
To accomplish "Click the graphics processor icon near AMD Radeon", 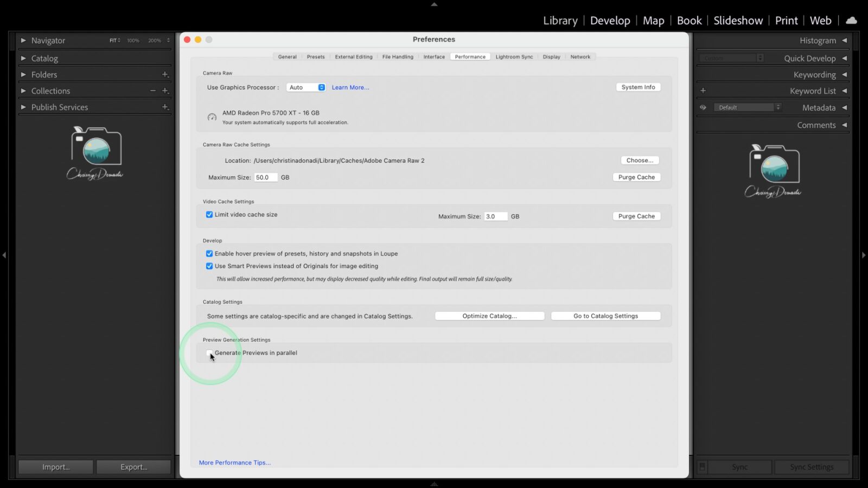I will coord(212,117).
